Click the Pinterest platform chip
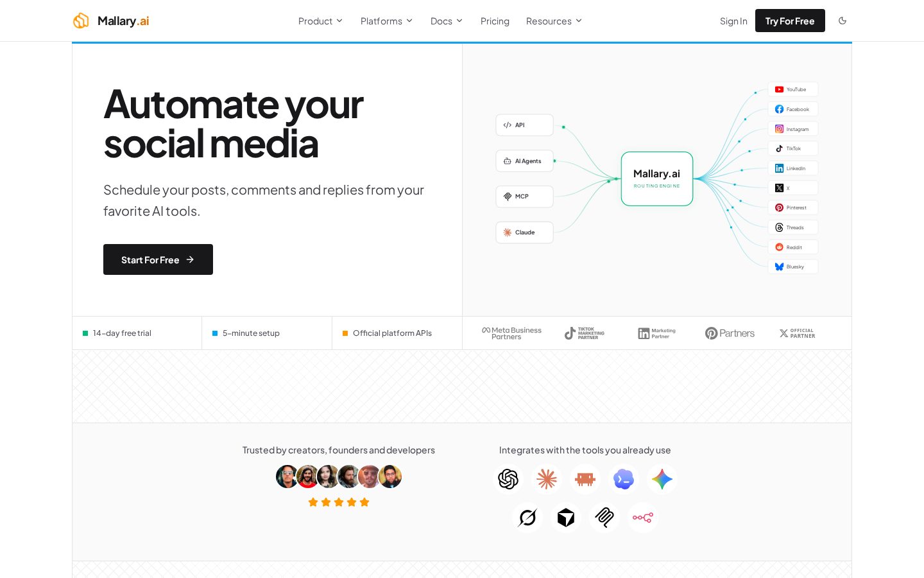This screenshot has height=578, width=924. pyautogui.click(x=792, y=207)
